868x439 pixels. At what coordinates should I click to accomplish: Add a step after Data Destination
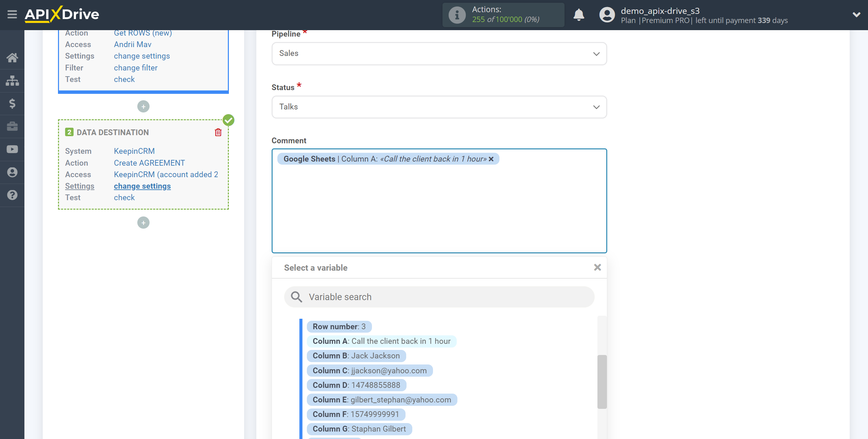pos(143,223)
